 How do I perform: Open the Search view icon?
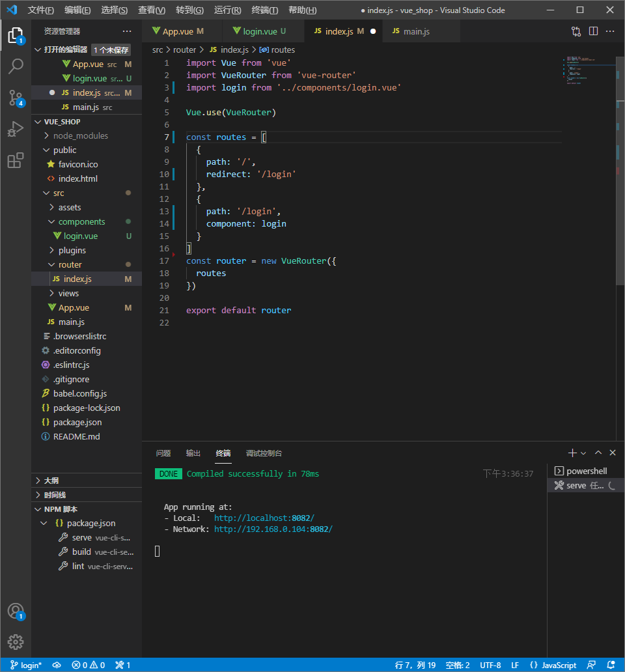[16, 66]
